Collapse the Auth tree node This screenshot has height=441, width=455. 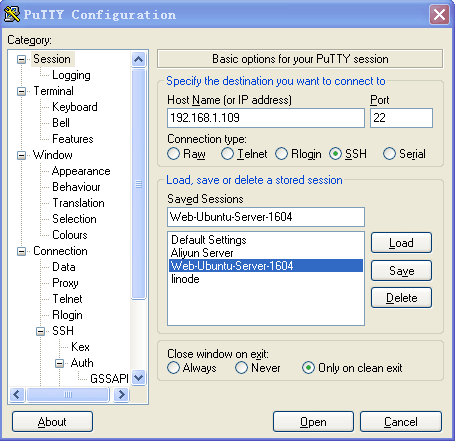point(59,363)
